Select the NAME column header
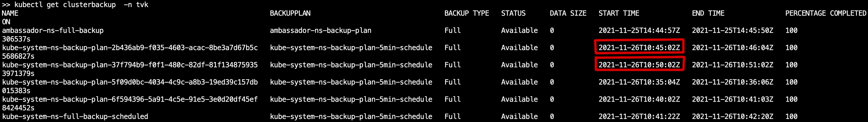This screenshot has height=122, width=868. tap(10, 13)
